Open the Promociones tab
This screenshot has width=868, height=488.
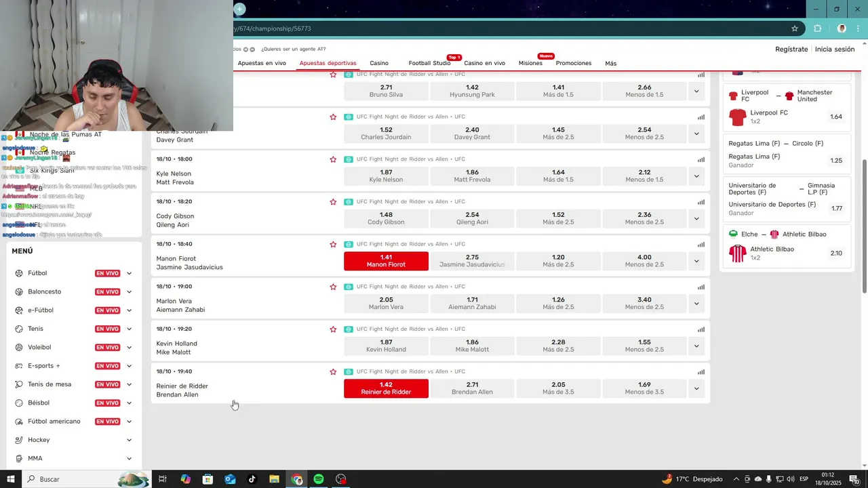[x=574, y=63]
